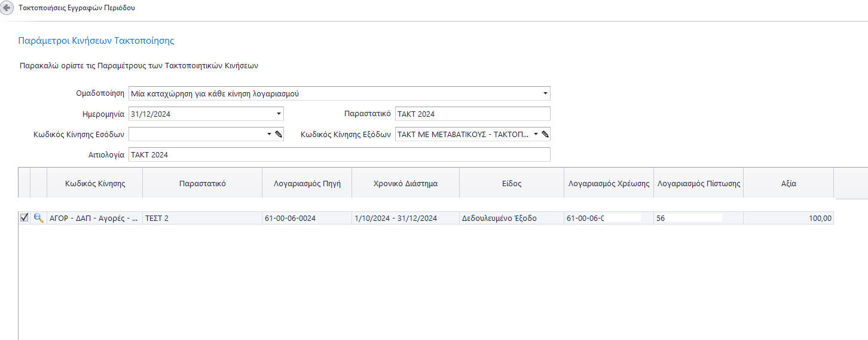The width and height of the screenshot is (868, 340).
Task: Click into the Αιτιολογία text field
Action: tap(338, 155)
